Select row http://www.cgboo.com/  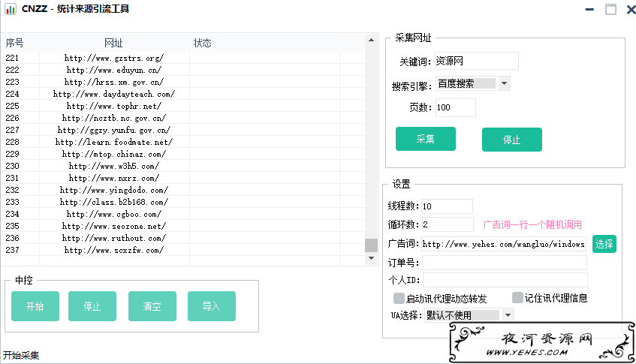click(182, 214)
